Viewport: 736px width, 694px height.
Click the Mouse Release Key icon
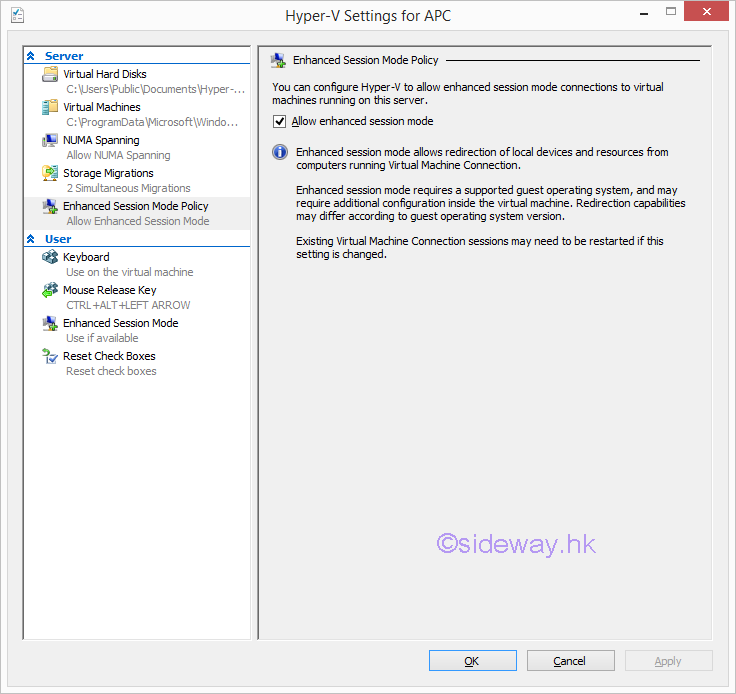[50, 291]
